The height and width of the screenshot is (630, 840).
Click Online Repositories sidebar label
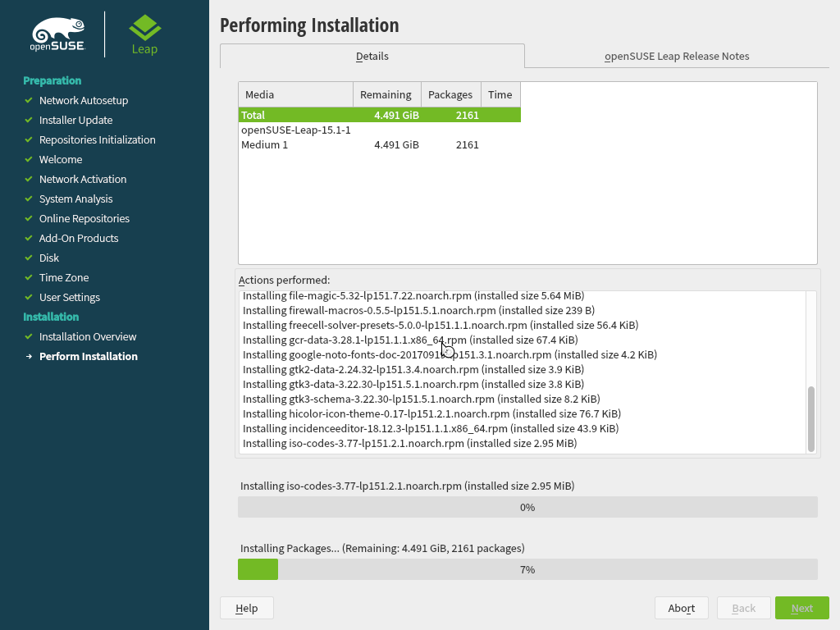[x=84, y=218]
